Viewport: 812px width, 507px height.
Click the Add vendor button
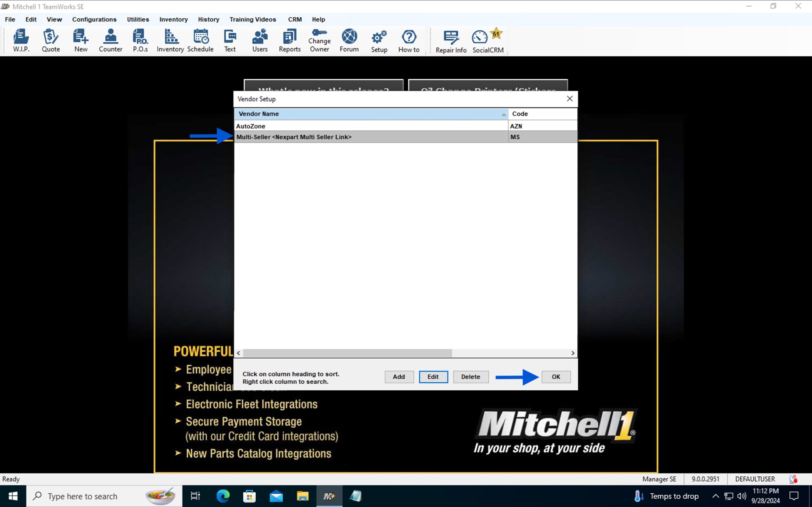coord(399,377)
